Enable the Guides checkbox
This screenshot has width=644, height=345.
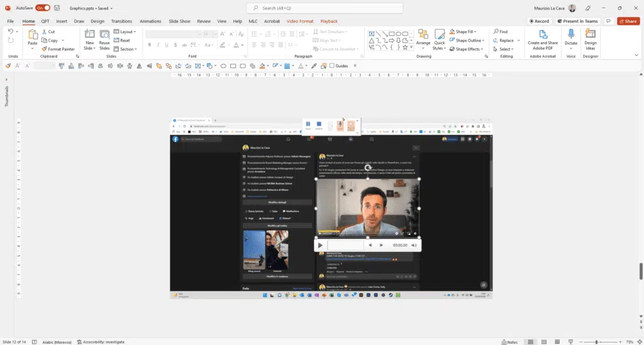coord(332,66)
